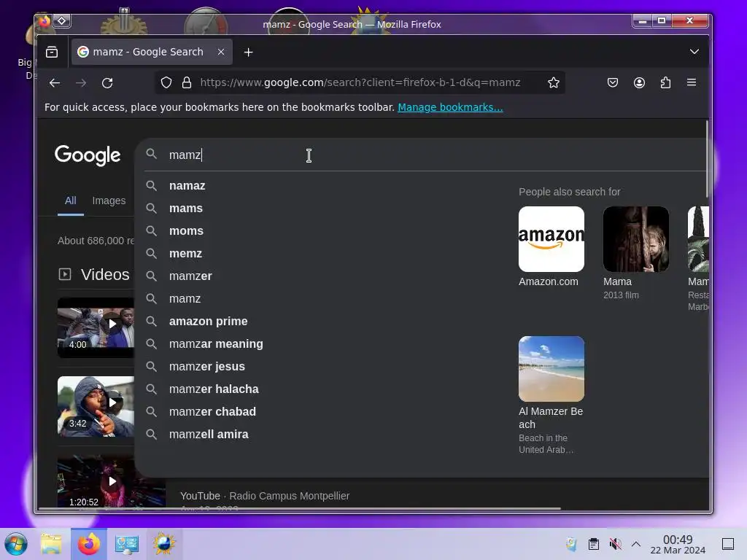Click YouTube Radio Campus Montpellier text

(x=265, y=496)
